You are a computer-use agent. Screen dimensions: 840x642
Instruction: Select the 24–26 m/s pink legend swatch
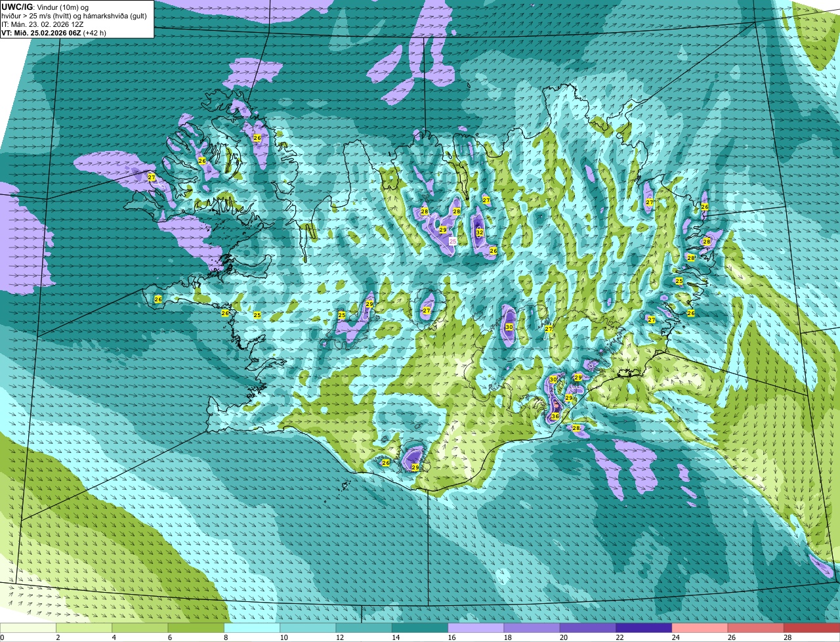pos(700,628)
